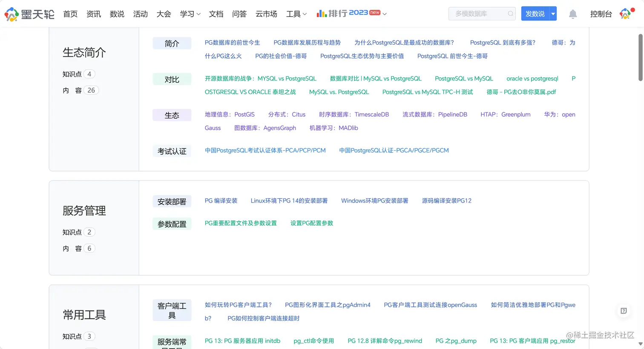Image resolution: width=644 pixels, height=349 pixels.
Task: Open the 资讯 menu item
Action: (94, 14)
